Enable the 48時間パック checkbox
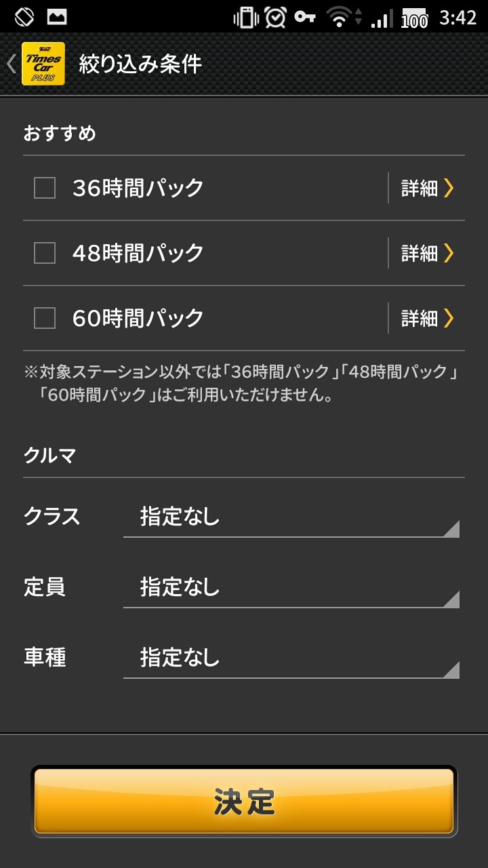The image size is (488, 868). pyautogui.click(x=45, y=253)
